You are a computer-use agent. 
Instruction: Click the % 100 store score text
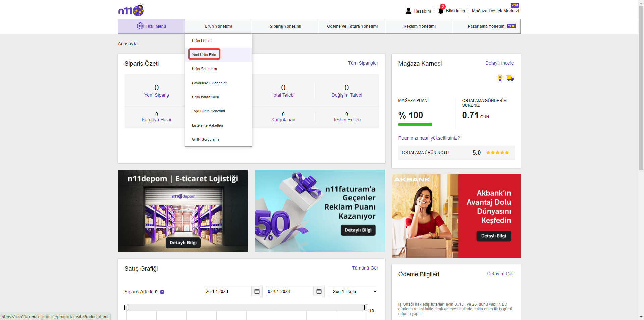tap(411, 115)
